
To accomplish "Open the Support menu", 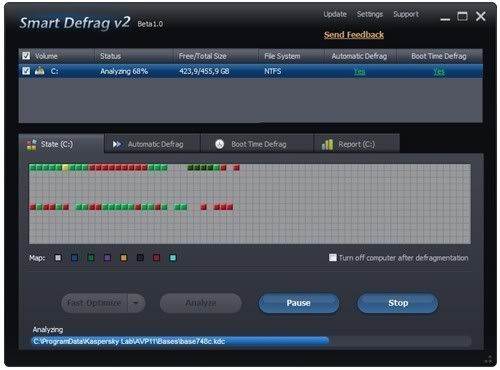I will 406,14.
